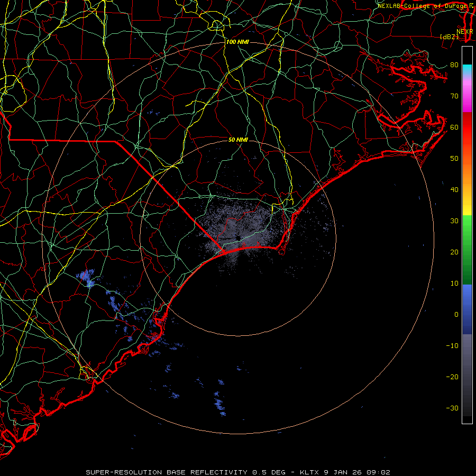This screenshot has width=476, height=476.
Task: Click the "NEXLAB-College of DuPage" header text
Action: (423, 6)
